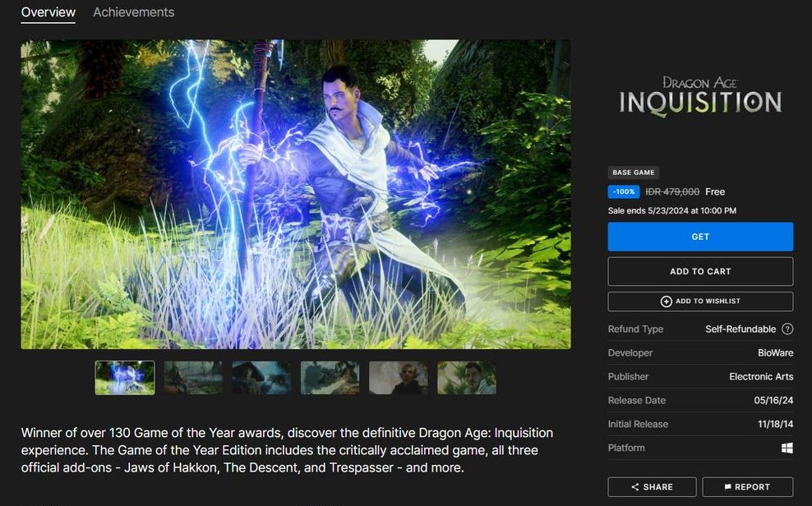Click the Dragon Age Inquisition logo
This screenshot has height=506, width=812.
700,96
